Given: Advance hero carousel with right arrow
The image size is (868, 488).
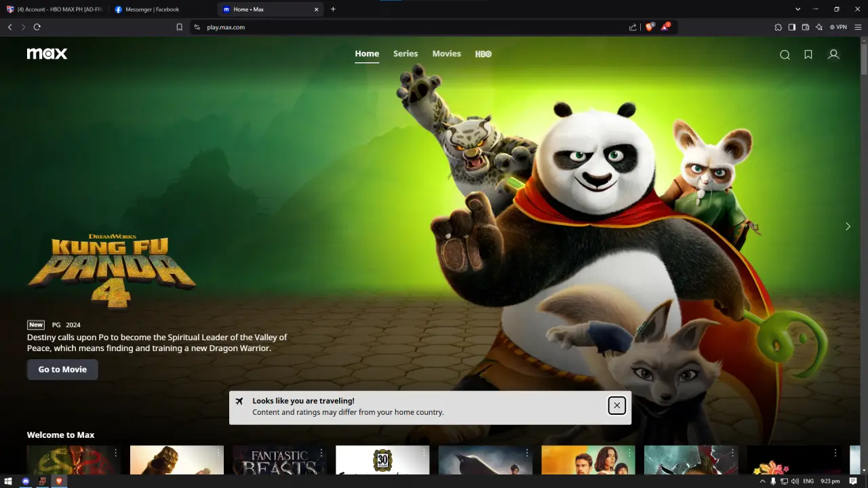Looking at the screenshot, I should coord(848,226).
